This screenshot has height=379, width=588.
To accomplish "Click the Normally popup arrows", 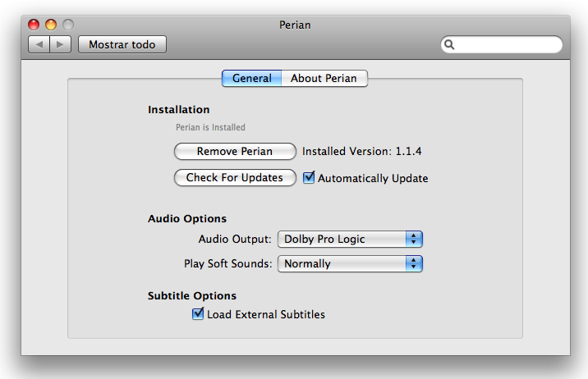I will coord(414,263).
